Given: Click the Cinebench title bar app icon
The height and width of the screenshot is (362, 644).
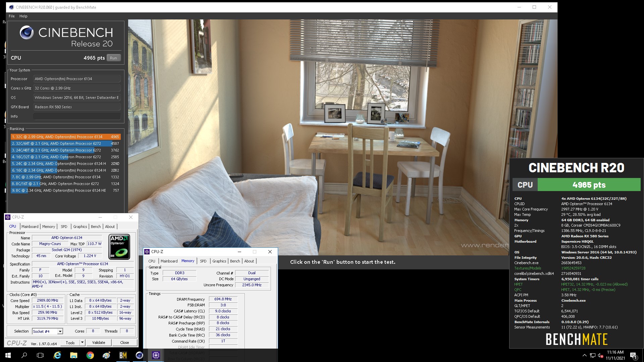Looking at the screenshot, I should click(x=11, y=7).
